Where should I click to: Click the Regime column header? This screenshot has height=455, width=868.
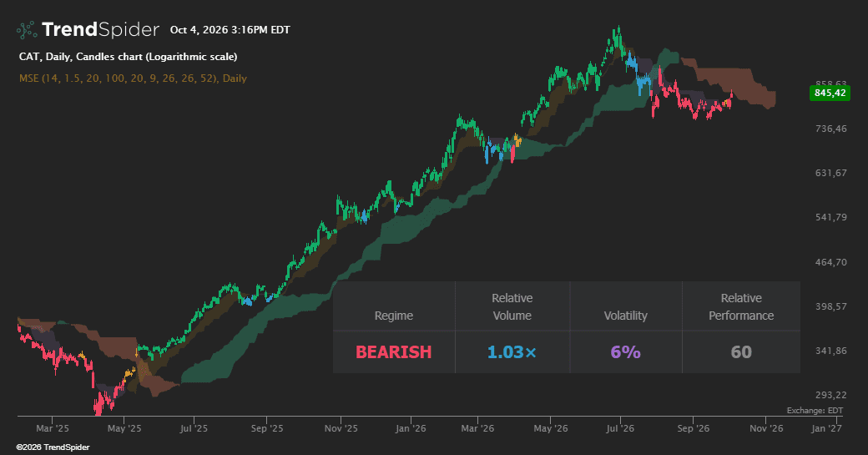pos(394,316)
